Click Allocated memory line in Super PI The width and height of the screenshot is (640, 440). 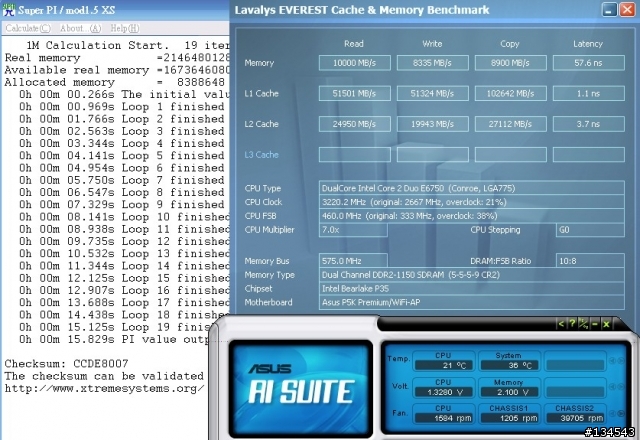pyautogui.click(x=114, y=82)
